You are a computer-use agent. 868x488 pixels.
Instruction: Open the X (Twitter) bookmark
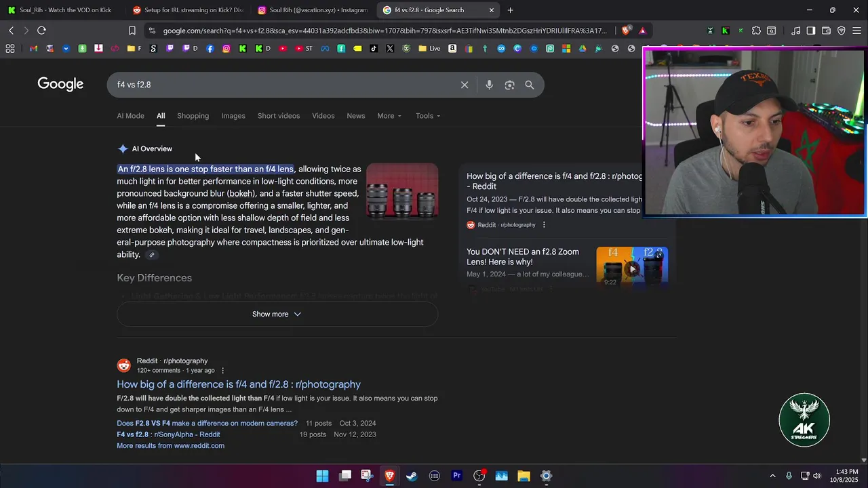click(390, 49)
